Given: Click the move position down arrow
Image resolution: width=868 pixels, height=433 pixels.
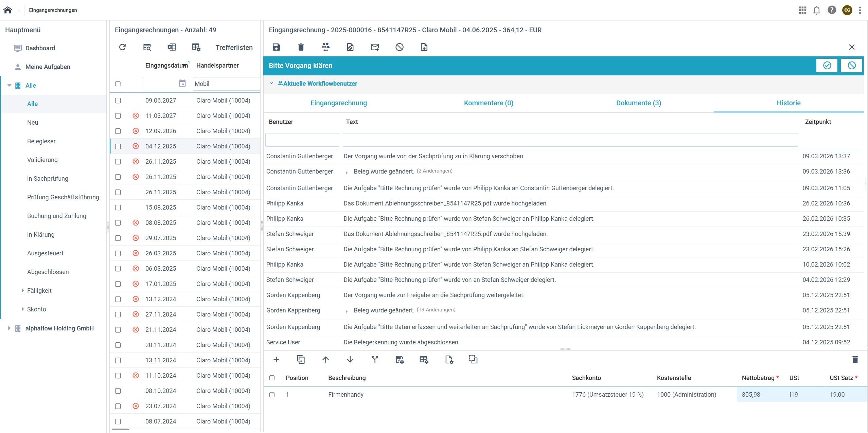Looking at the screenshot, I should click(x=350, y=359).
